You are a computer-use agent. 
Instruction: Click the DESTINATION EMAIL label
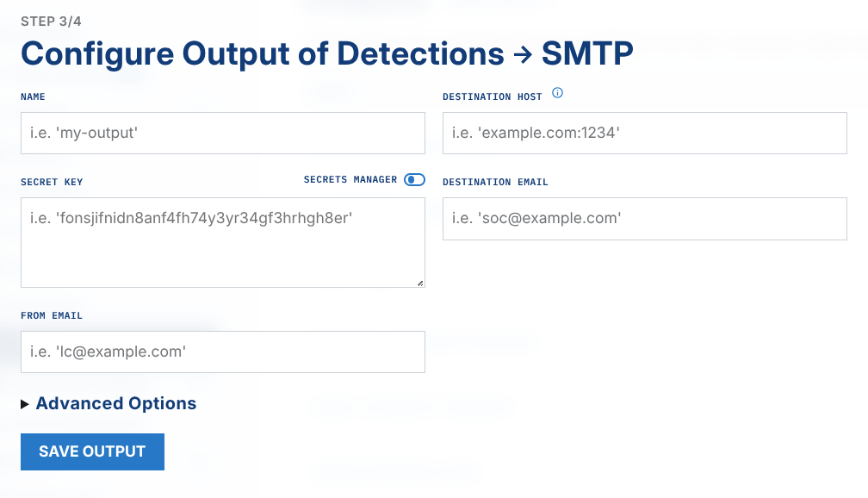coord(495,183)
